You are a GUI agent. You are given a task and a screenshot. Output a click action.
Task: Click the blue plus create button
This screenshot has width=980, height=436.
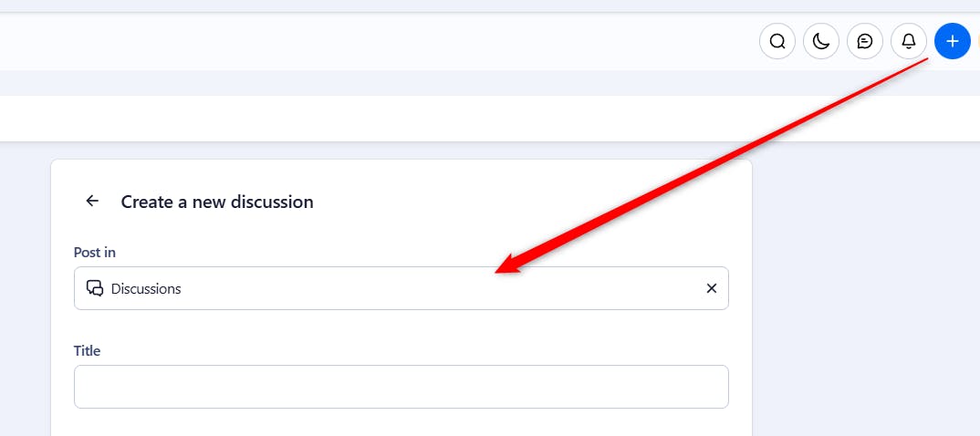[953, 41]
